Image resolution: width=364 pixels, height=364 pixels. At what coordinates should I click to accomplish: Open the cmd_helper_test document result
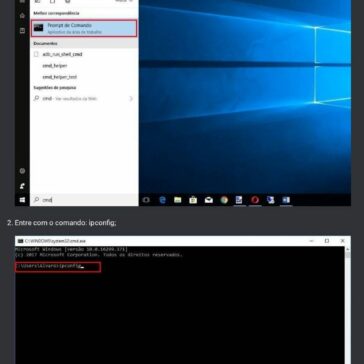coord(59,77)
